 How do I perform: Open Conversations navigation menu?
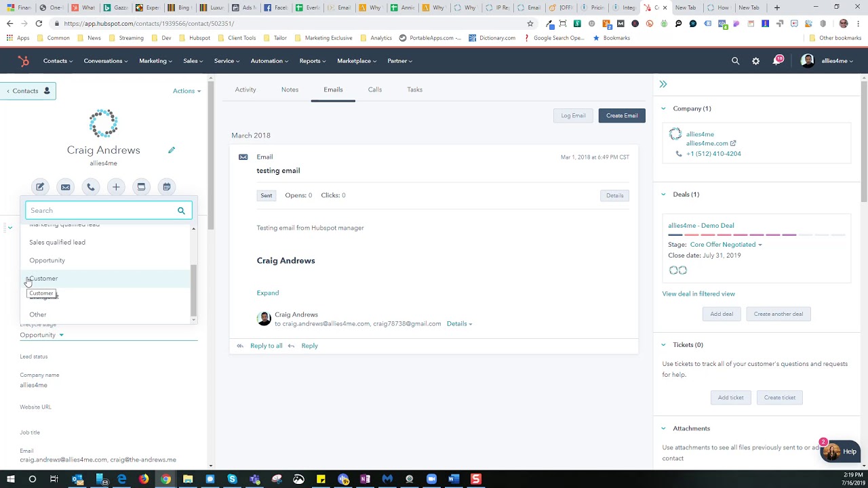point(106,61)
